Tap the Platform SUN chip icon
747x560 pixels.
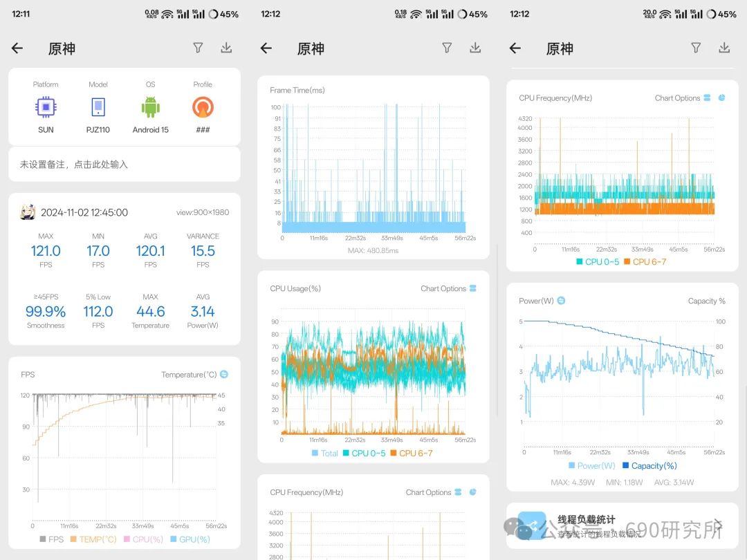(46, 107)
